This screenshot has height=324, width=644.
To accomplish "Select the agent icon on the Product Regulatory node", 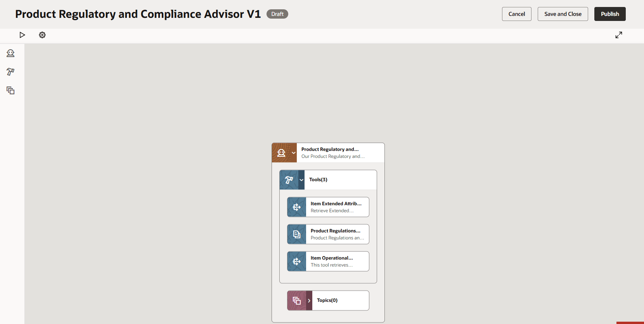I will tap(281, 153).
